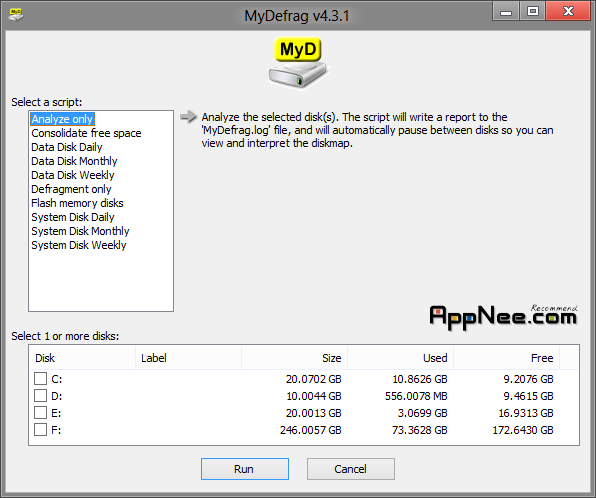596x498 pixels.
Task: Sort by the Label column header
Action: [x=188, y=358]
